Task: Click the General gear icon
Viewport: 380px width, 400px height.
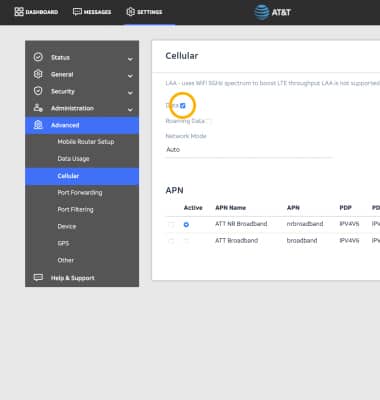Action: click(38, 74)
